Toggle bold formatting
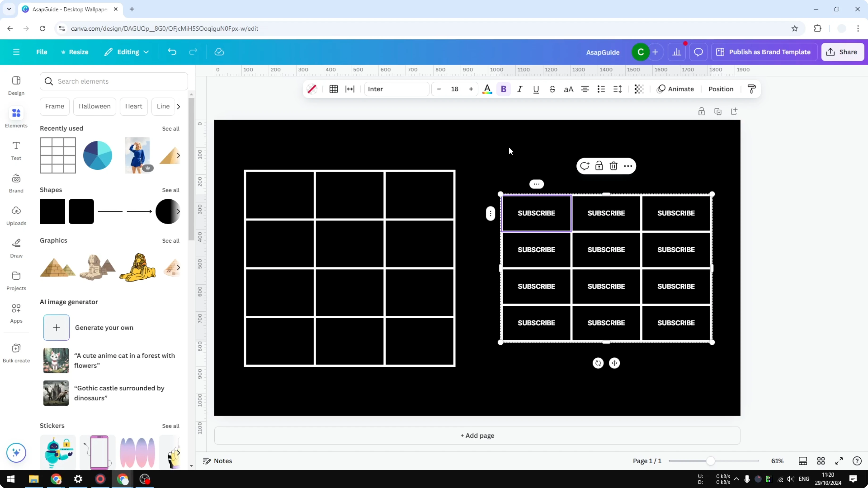This screenshot has height=488, width=868. (503, 89)
